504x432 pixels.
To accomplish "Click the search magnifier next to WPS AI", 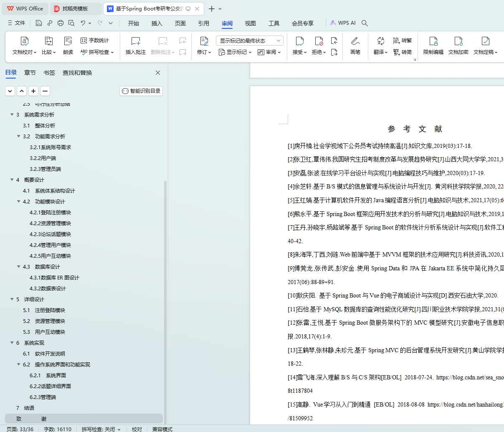I will coord(365,23).
